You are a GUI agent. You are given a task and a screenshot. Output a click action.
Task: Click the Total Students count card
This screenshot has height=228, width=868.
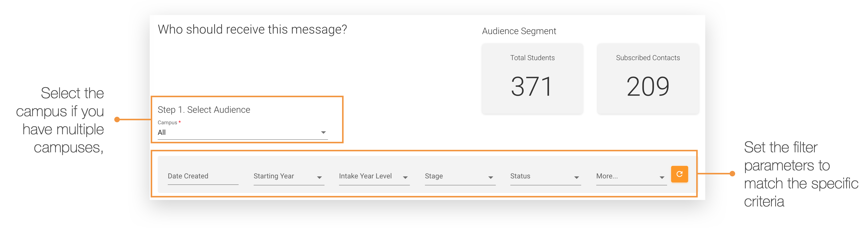tap(532, 78)
